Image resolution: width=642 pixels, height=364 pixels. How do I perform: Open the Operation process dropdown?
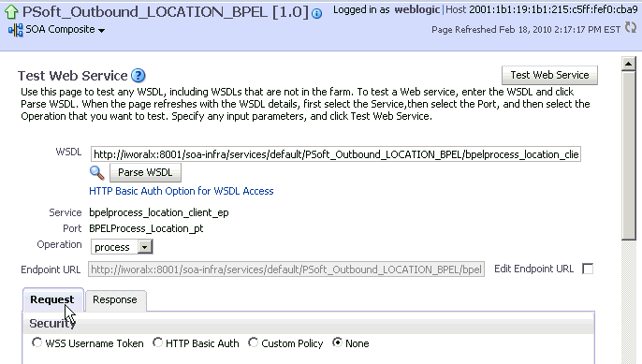tap(144, 247)
